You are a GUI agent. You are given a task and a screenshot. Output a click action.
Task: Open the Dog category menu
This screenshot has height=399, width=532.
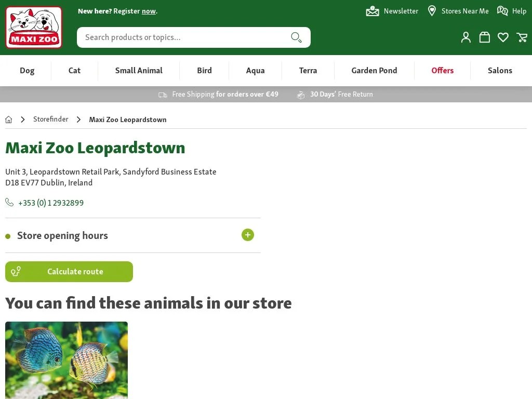[x=27, y=70]
